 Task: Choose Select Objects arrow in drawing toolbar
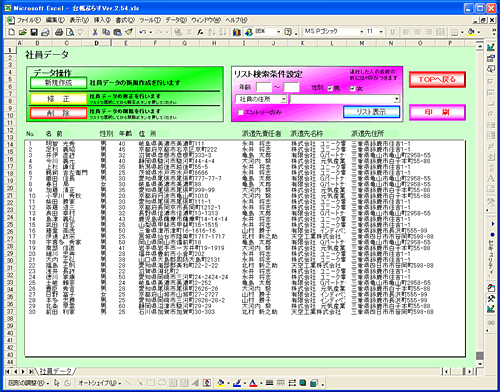[x=56, y=383]
